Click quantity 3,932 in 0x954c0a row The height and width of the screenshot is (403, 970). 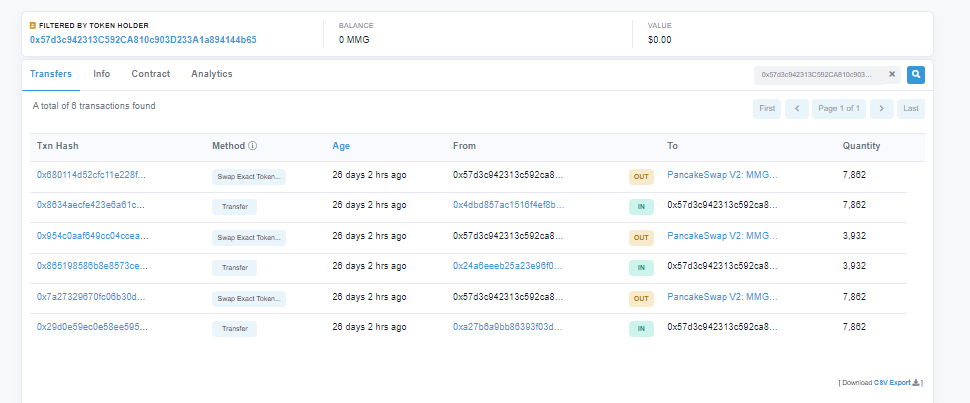[854, 236]
